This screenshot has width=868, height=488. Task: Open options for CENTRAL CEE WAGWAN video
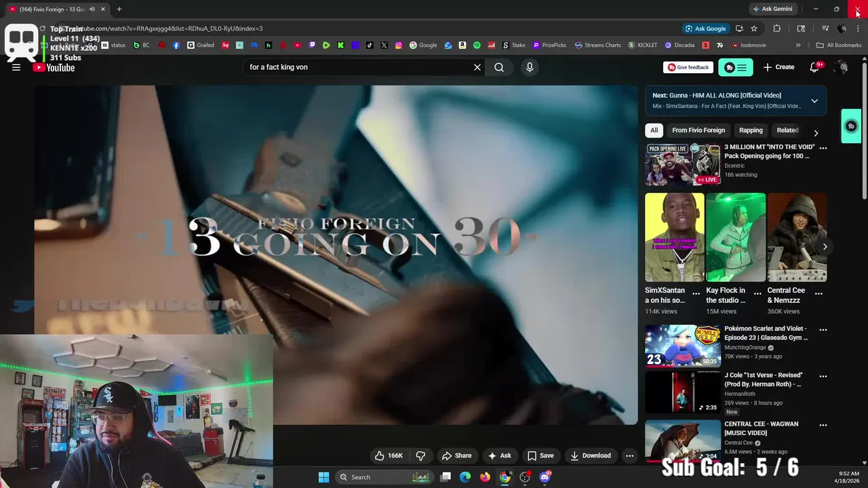tap(823, 426)
